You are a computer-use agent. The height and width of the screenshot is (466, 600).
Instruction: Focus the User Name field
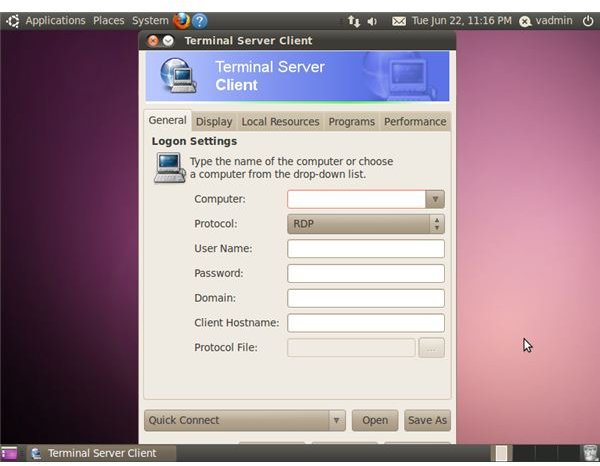366,249
